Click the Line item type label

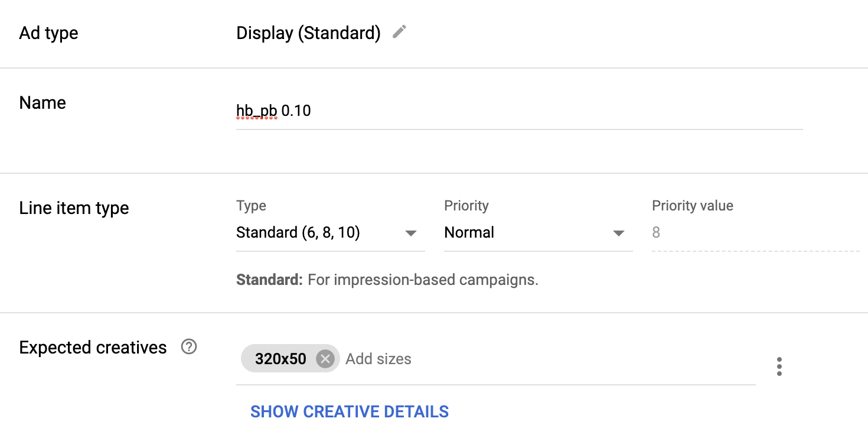coord(74,208)
